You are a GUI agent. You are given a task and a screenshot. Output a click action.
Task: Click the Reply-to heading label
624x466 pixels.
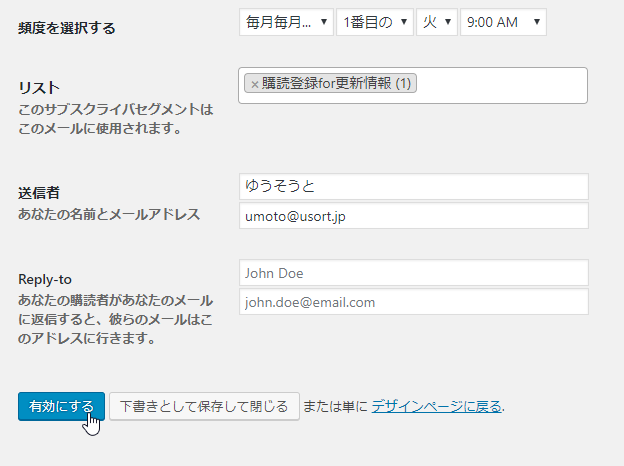click(45, 279)
